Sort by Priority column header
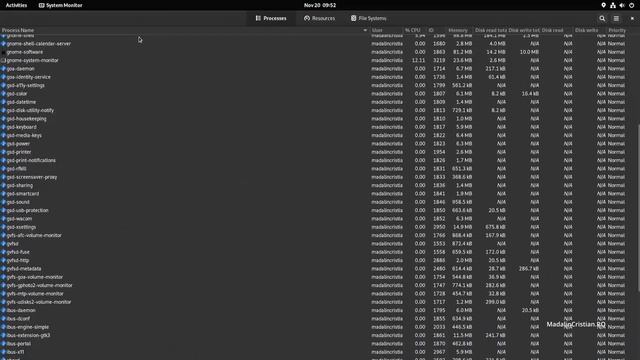 pyautogui.click(x=617, y=30)
